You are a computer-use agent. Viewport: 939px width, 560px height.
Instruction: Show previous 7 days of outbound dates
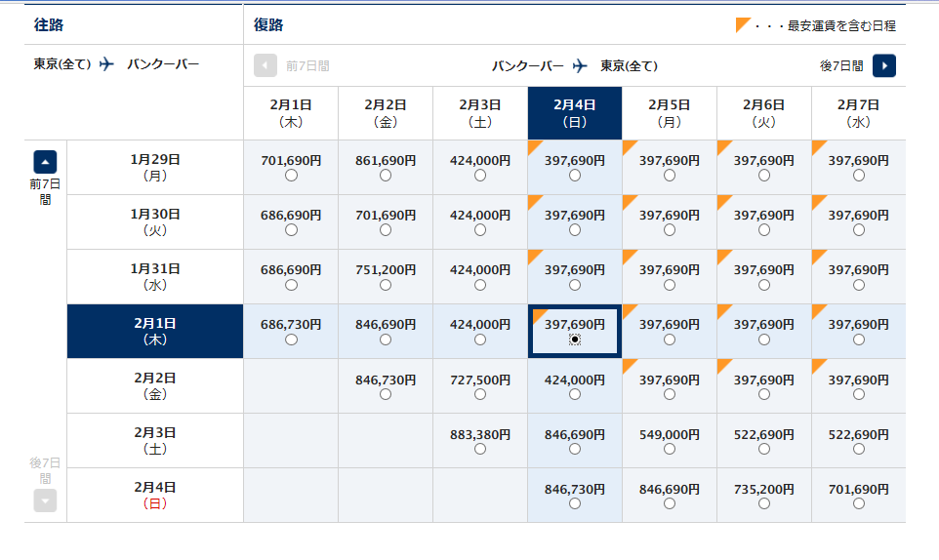point(45,162)
